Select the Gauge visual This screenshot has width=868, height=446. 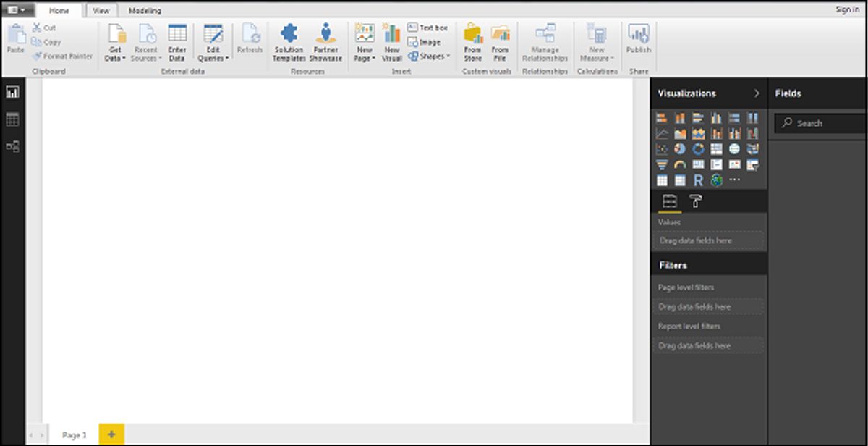(680, 164)
